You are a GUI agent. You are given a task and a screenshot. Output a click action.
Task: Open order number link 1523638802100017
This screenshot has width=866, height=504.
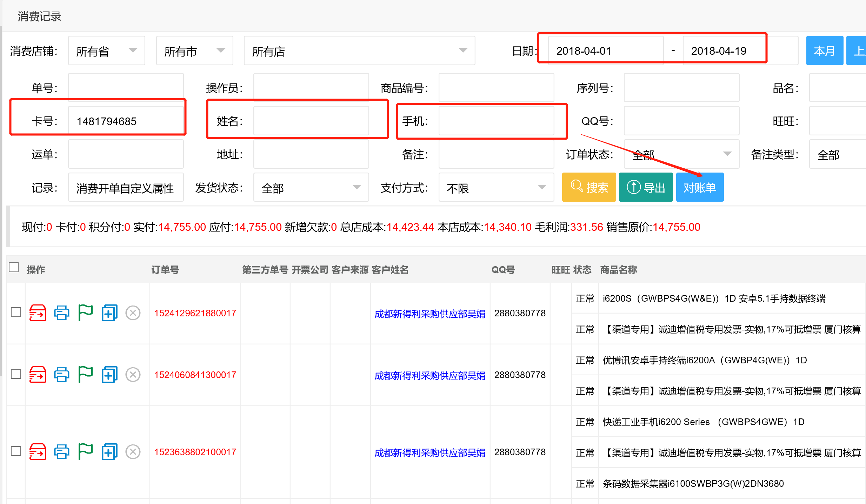coord(195,452)
